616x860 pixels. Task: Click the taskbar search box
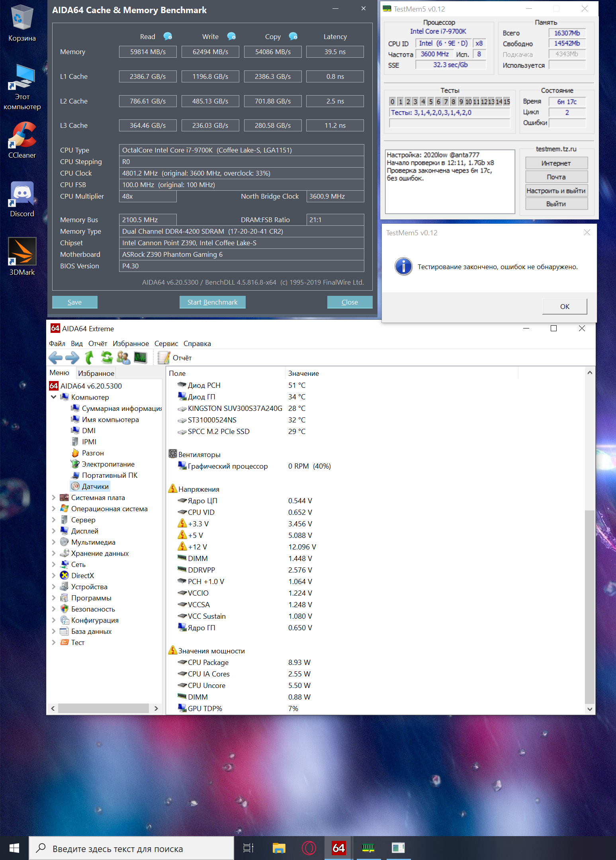pyautogui.click(x=131, y=848)
